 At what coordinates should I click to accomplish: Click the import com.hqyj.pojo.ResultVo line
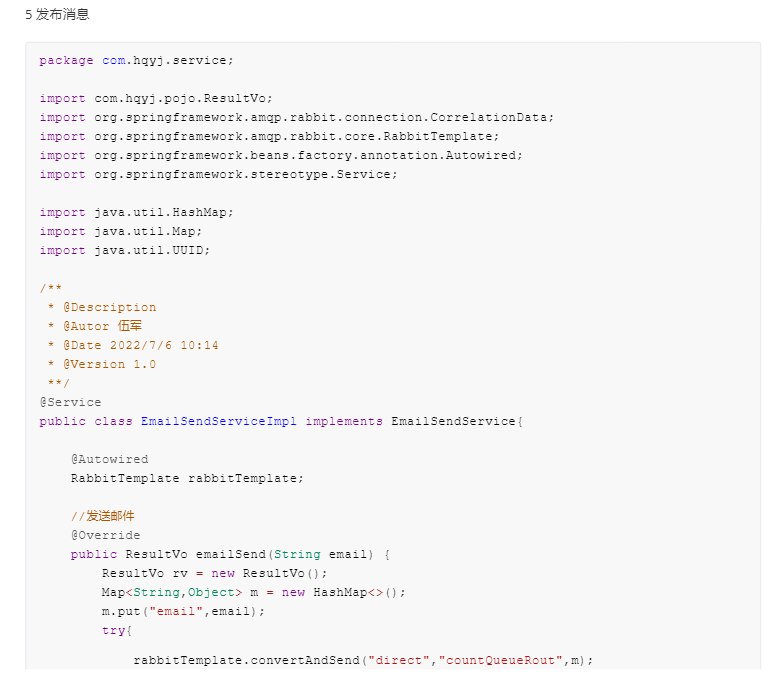tap(156, 98)
